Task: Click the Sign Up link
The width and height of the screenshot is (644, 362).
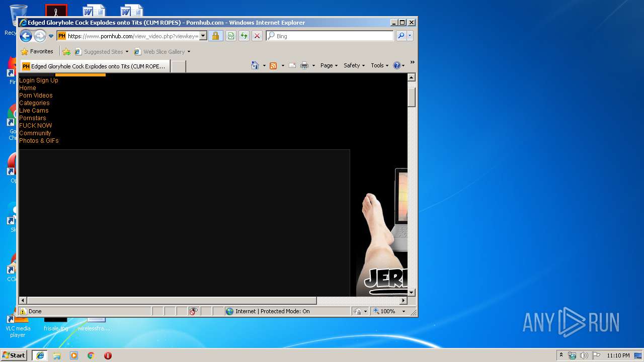Action: point(47,80)
